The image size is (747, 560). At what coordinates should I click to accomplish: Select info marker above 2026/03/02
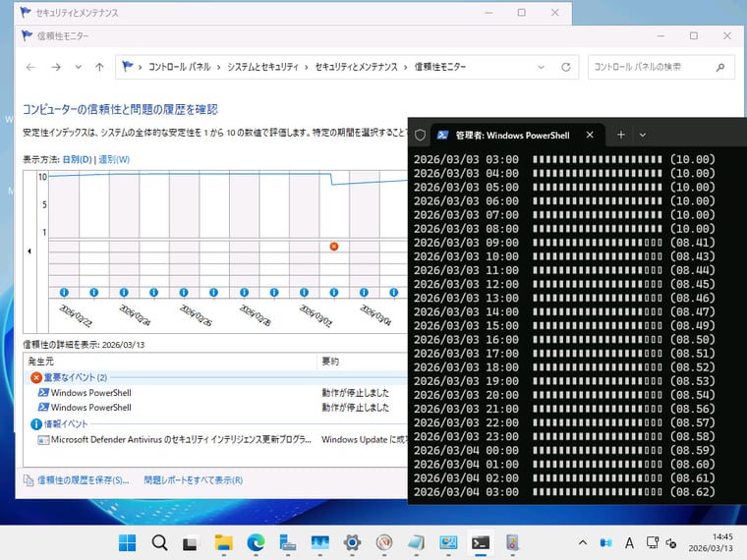304,293
